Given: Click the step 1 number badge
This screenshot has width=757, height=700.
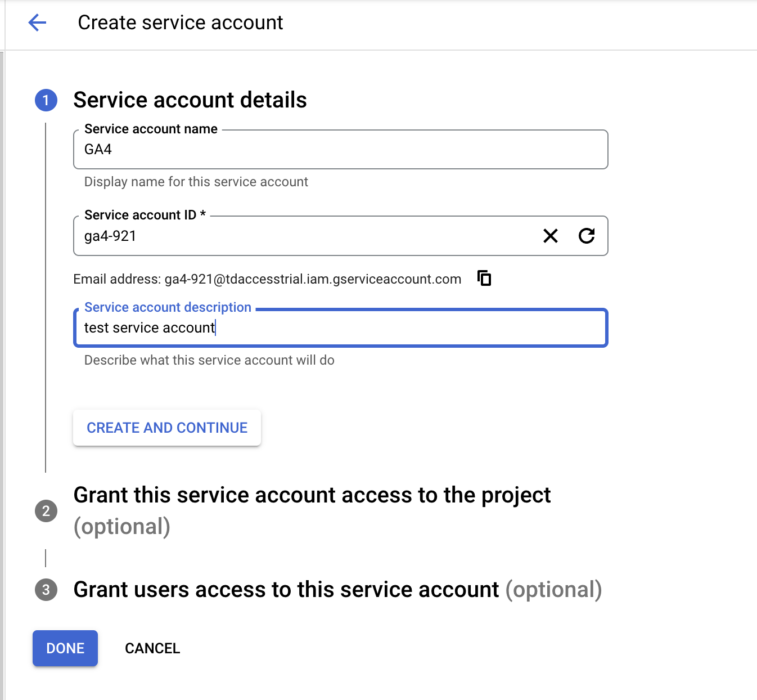Looking at the screenshot, I should pos(46,100).
